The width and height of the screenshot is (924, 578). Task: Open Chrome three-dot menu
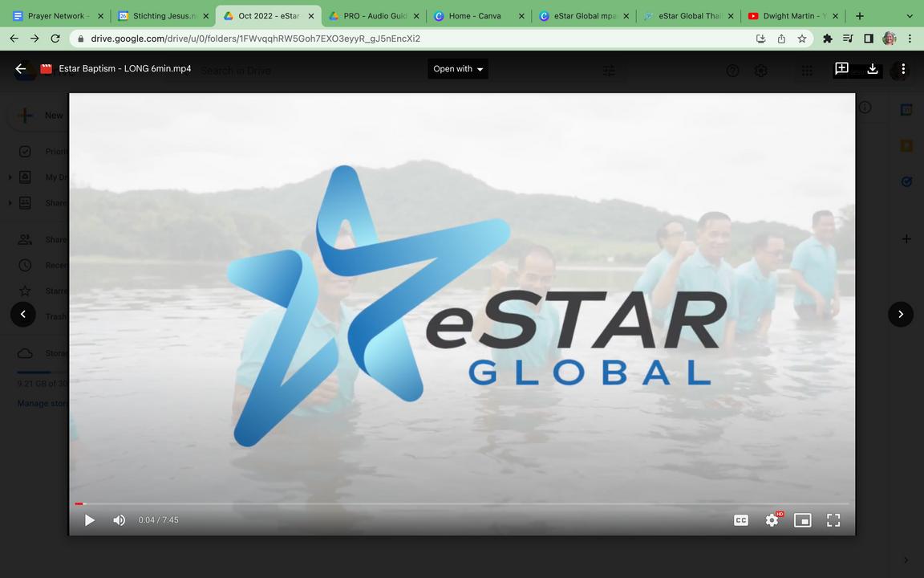[910, 39]
